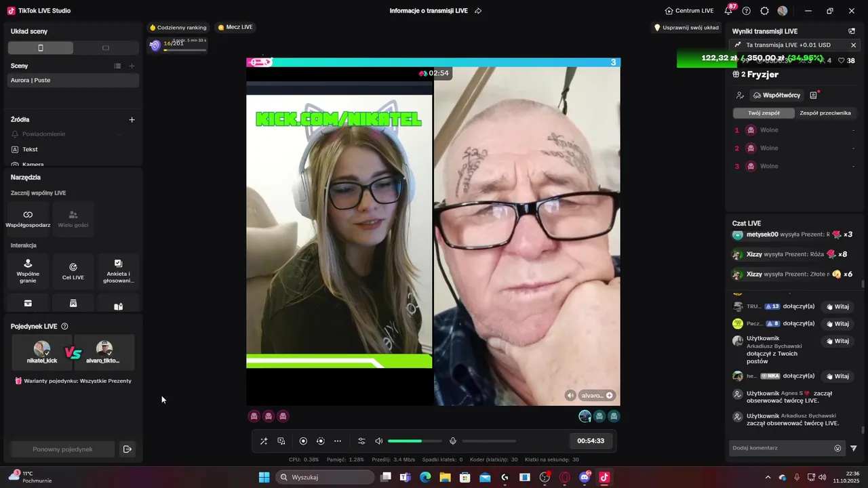Image resolution: width=868 pixels, height=488 pixels.
Task: Open Warianty pojedynku: Wszystkie Prezenty
Action: tap(73, 381)
